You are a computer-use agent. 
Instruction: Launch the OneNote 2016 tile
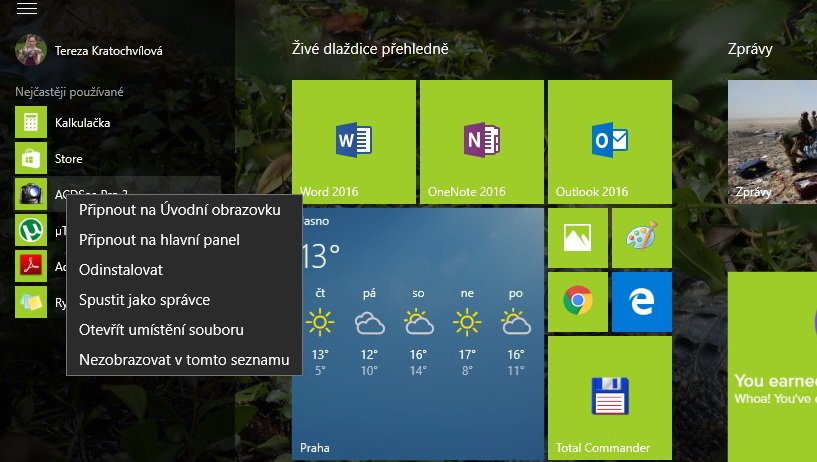[482, 142]
